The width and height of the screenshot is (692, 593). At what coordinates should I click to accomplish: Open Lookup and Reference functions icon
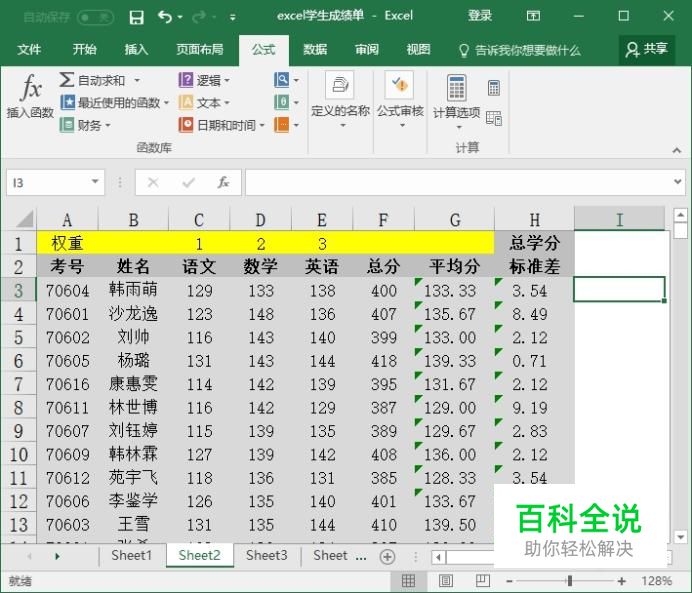coord(282,80)
